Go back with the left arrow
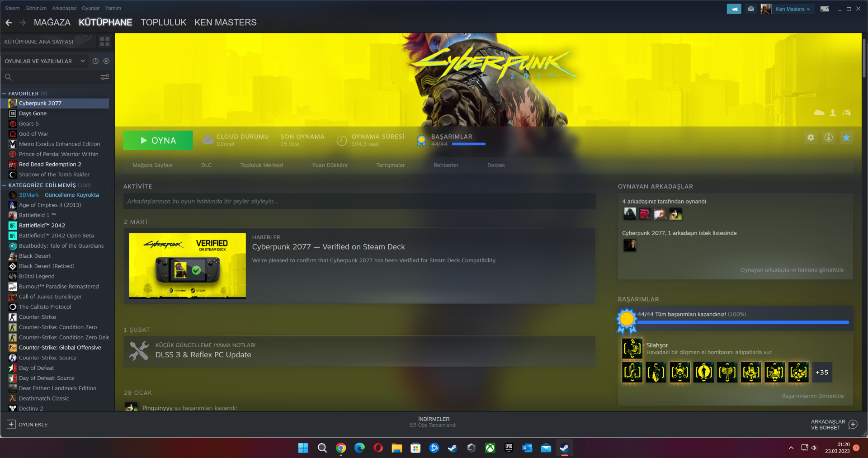This screenshot has width=868, height=458. [9, 23]
